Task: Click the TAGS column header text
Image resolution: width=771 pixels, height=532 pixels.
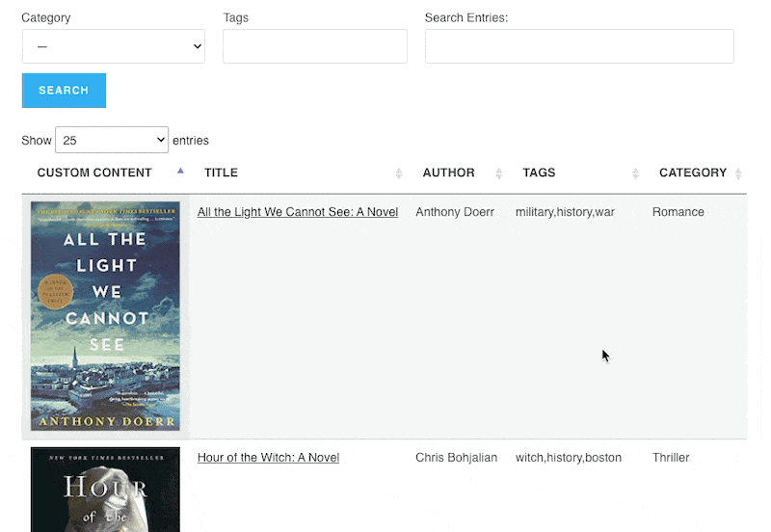Action: coord(539,173)
